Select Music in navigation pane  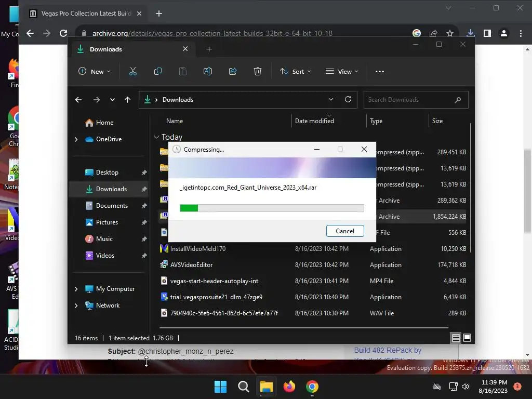[104, 239]
